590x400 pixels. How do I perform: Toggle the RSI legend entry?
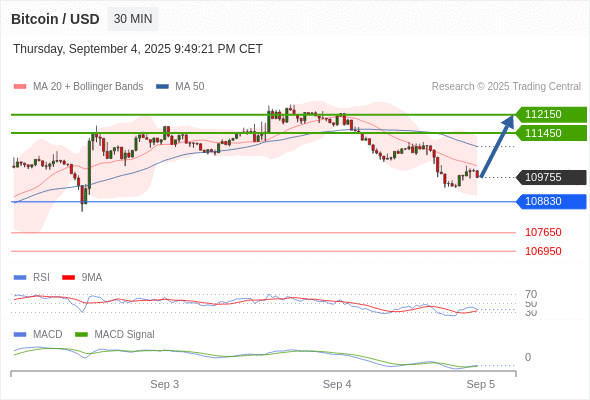pos(32,278)
